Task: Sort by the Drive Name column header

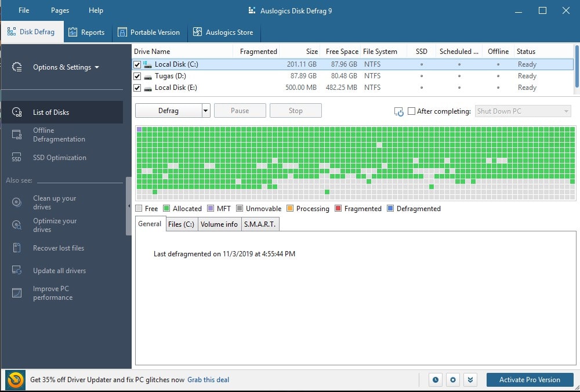Action: tap(182, 52)
